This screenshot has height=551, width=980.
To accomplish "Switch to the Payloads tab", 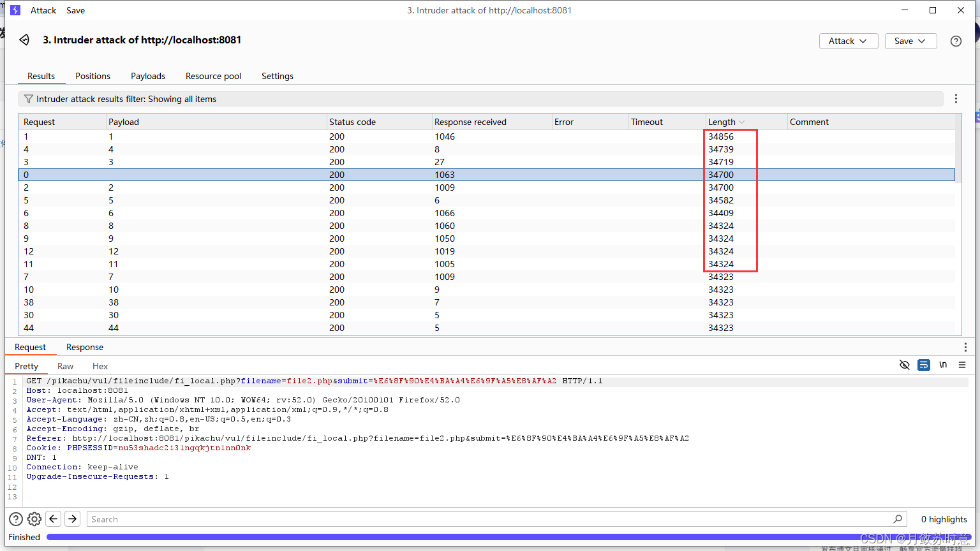I will coord(148,76).
